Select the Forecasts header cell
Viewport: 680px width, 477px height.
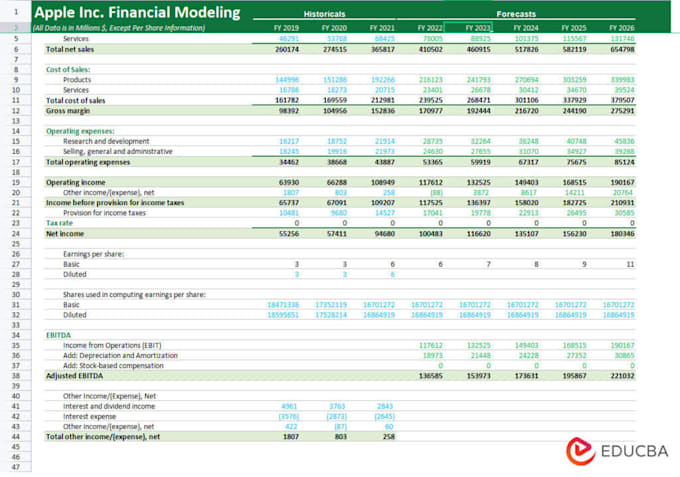(x=516, y=14)
